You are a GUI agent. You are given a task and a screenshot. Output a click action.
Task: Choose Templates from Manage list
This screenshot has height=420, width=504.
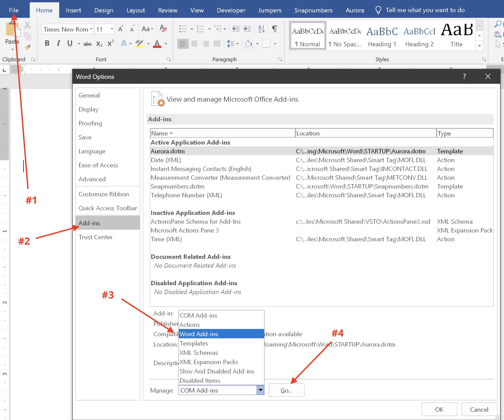pos(222,343)
